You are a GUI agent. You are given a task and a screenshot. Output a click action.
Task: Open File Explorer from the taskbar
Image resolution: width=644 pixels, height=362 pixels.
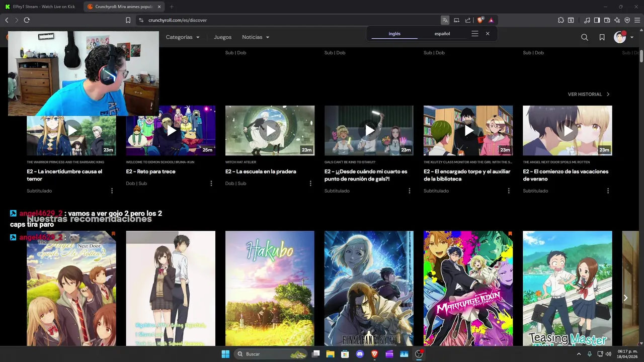[330, 354]
